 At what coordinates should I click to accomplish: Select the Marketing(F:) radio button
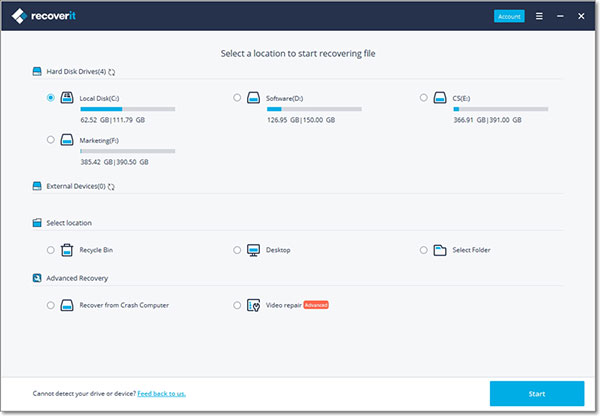[x=51, y=140]
